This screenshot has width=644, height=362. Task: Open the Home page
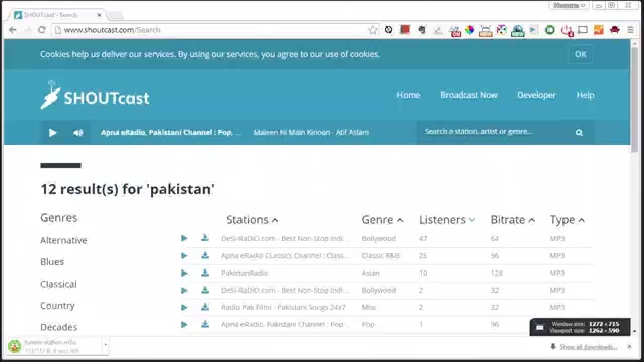408,95
